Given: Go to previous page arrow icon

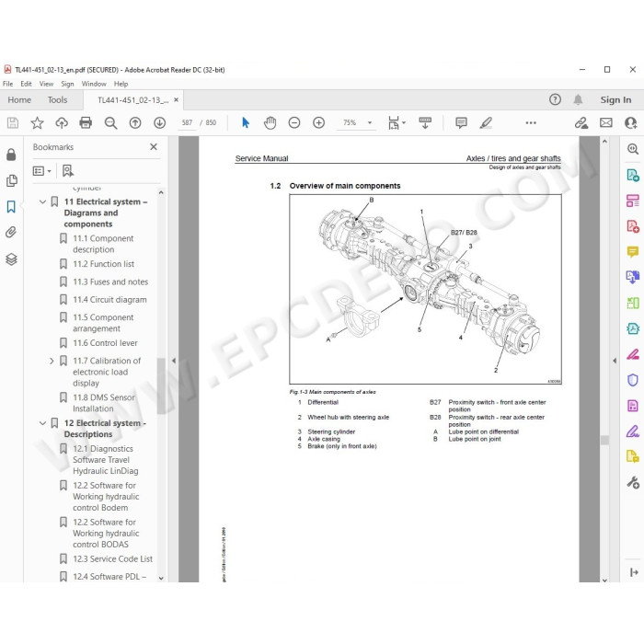Looking at the screenshot, I should pyautogui.click(x=135, y=122).
